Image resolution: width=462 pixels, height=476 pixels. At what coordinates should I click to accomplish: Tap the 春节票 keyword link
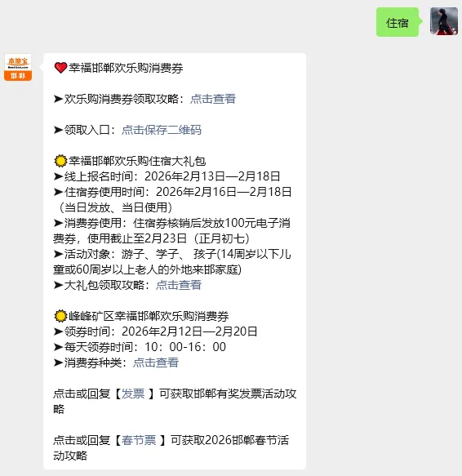pyautogui.click(x=139, y=440)
